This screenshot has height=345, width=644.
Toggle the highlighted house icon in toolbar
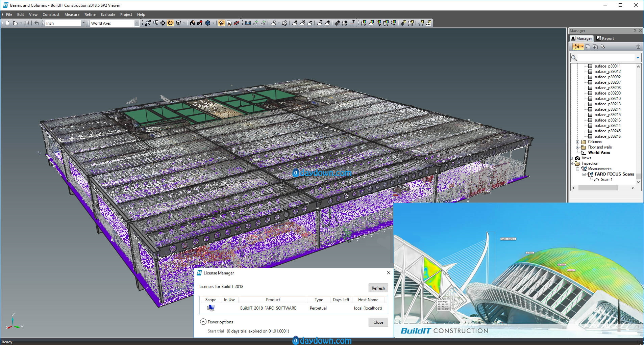click(221, 23)
